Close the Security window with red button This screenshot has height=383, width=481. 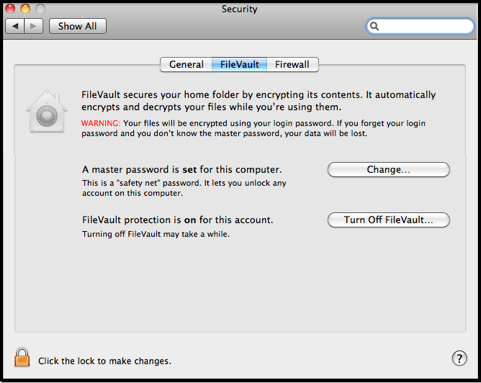coord(10,9)
